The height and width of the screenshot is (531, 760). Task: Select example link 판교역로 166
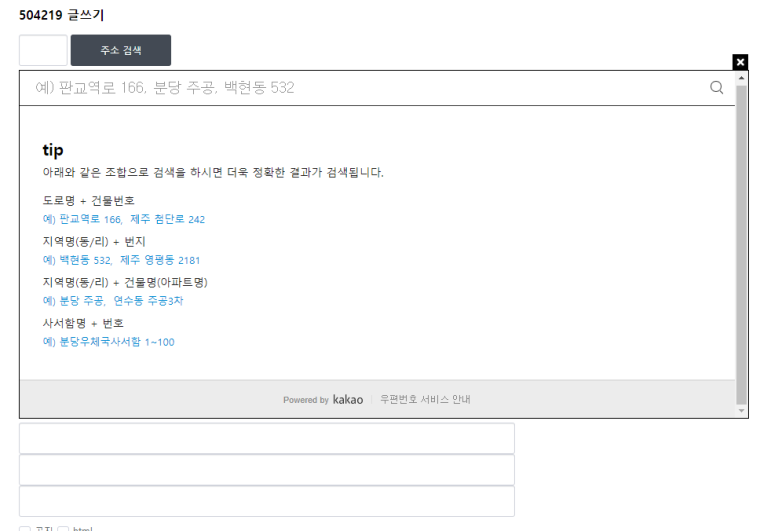click(91, 219)
